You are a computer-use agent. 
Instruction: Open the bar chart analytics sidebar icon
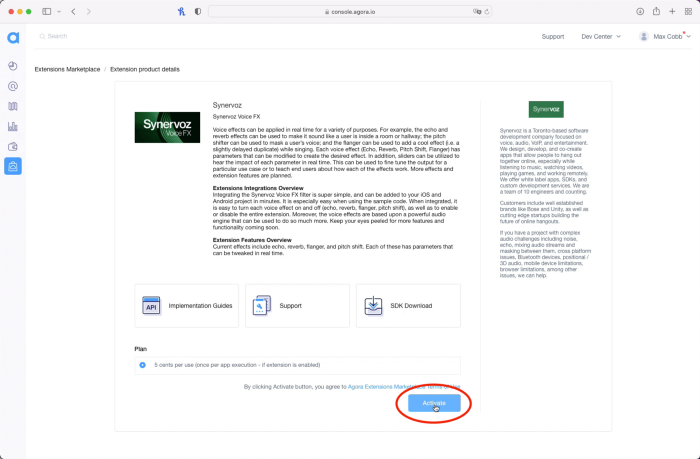click(13, 126)
